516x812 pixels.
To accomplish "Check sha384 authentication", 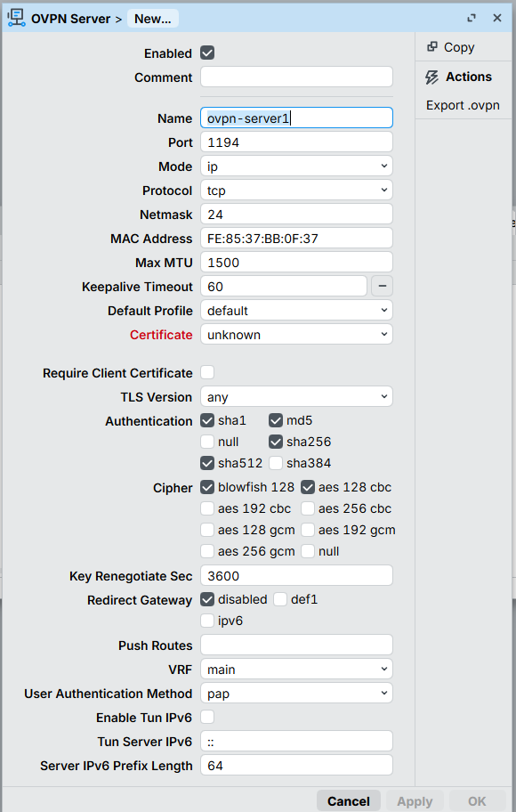I will pos(276,463).
